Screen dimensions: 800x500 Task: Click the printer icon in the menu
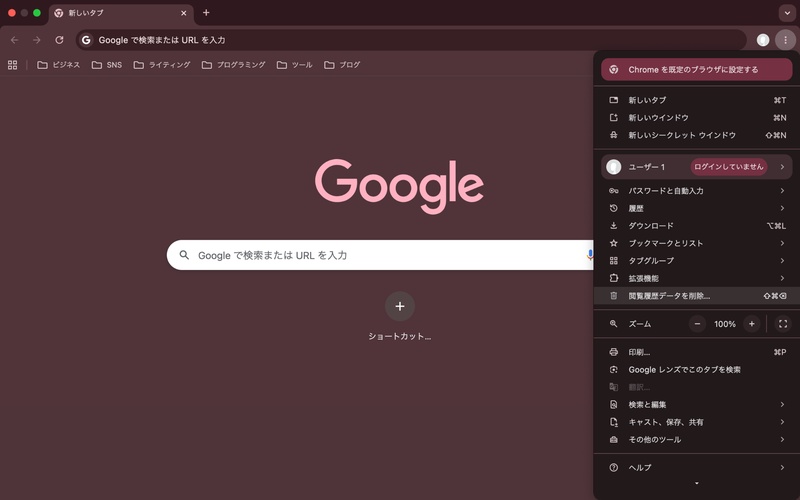[614, 352]
